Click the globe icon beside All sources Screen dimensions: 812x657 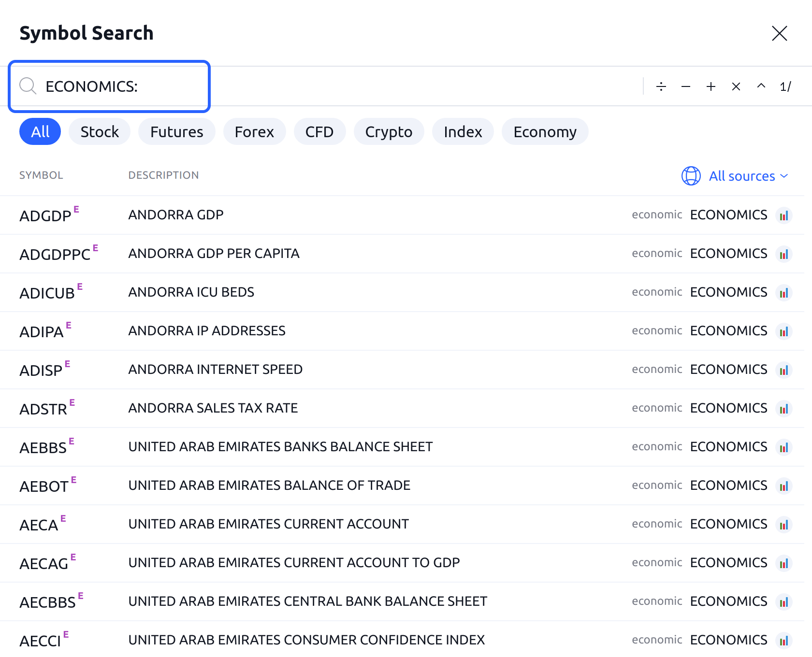click(691, 176)
